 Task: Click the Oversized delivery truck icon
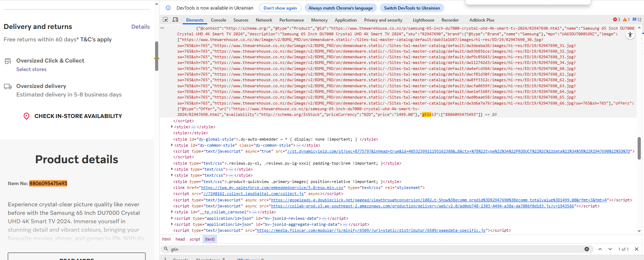click(8, 87)
